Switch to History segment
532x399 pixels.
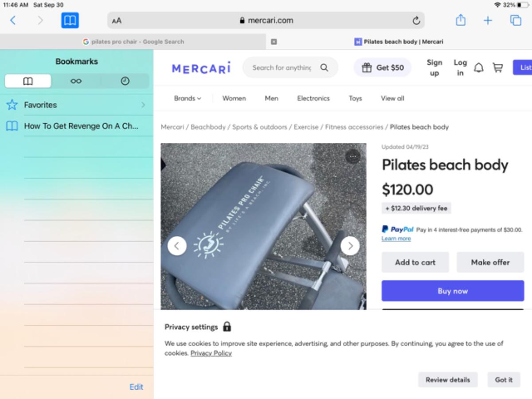tap(125, 81)
